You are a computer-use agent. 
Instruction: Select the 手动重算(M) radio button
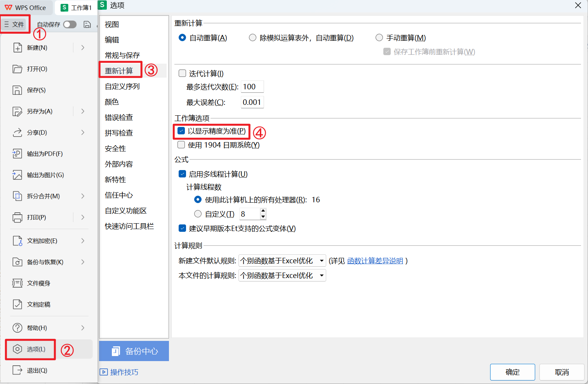pos(379,38)
